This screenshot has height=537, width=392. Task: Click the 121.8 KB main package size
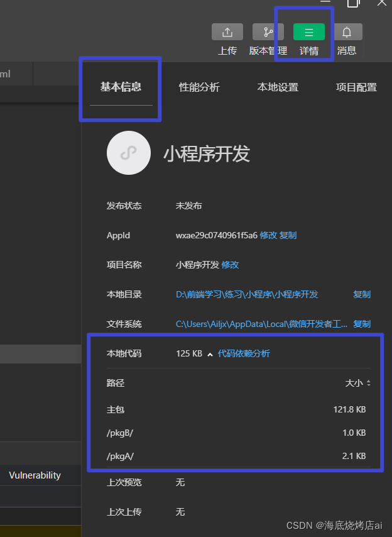pos(349,409)
